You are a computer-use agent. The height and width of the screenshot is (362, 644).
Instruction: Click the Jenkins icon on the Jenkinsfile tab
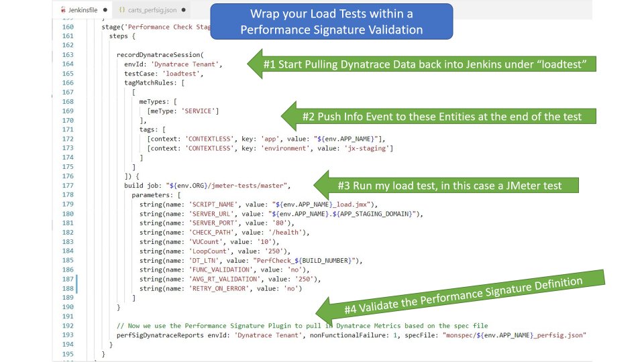tap(63, 10)
